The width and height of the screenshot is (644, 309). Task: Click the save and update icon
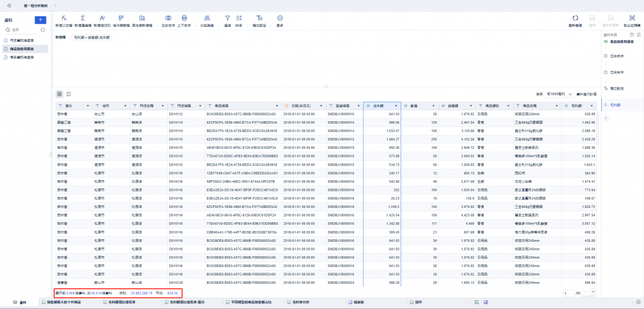[x=611, y=18]
